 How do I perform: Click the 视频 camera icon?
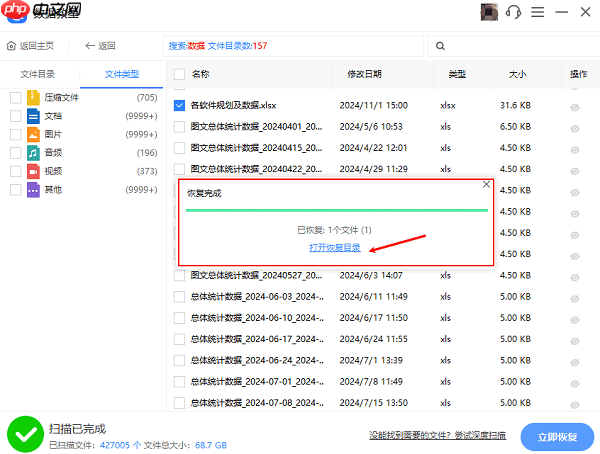point(33,171)
